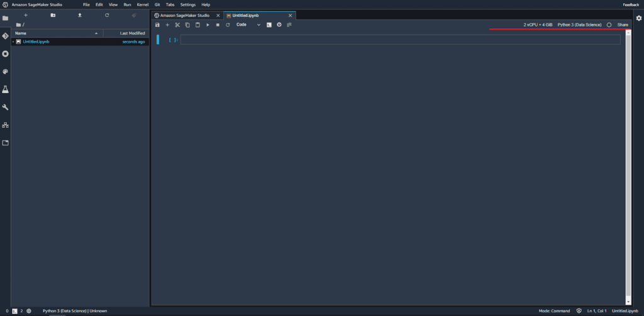Upload files using the upload icon
The width and height of the screenshot is (644, 316).
80,15
